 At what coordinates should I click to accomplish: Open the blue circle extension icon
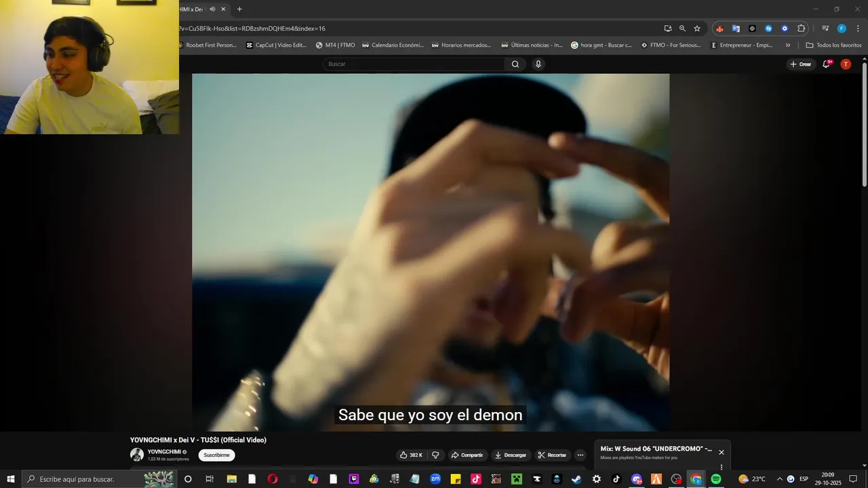(x=785, y=28)
